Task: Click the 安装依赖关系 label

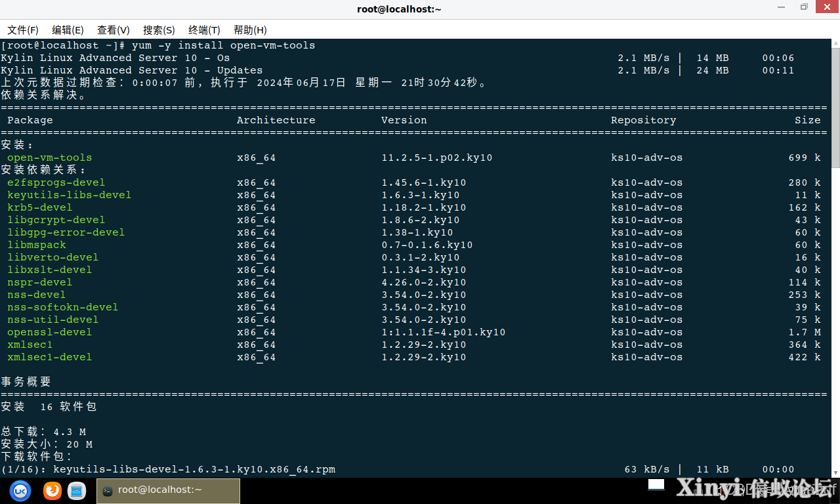Action: [x=43, y=170]
